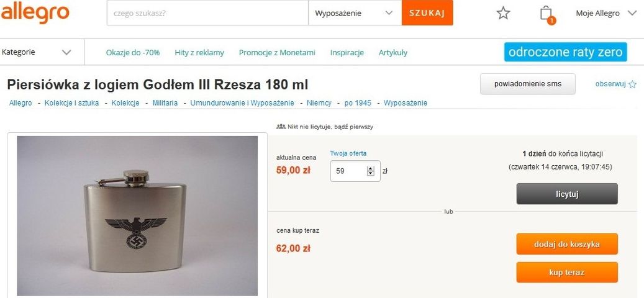This screenshot has height=298, width=644.
Task: Open the Okazje do -70% tab
Action: tap(133, 53)
